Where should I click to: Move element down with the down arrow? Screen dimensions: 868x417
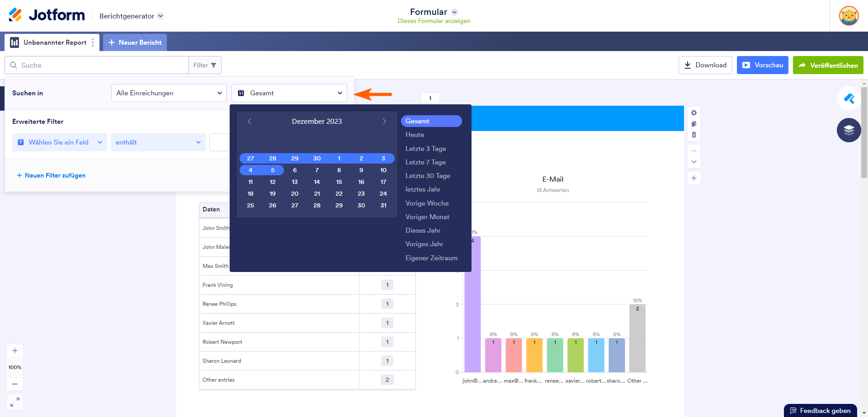coord(694,162)
